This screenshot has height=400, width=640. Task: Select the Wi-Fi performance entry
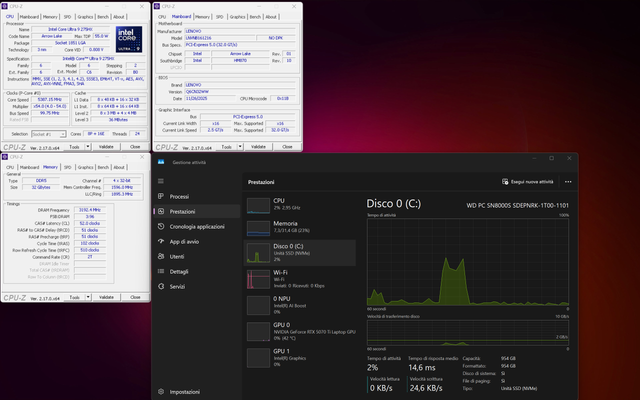coord(300,279)
